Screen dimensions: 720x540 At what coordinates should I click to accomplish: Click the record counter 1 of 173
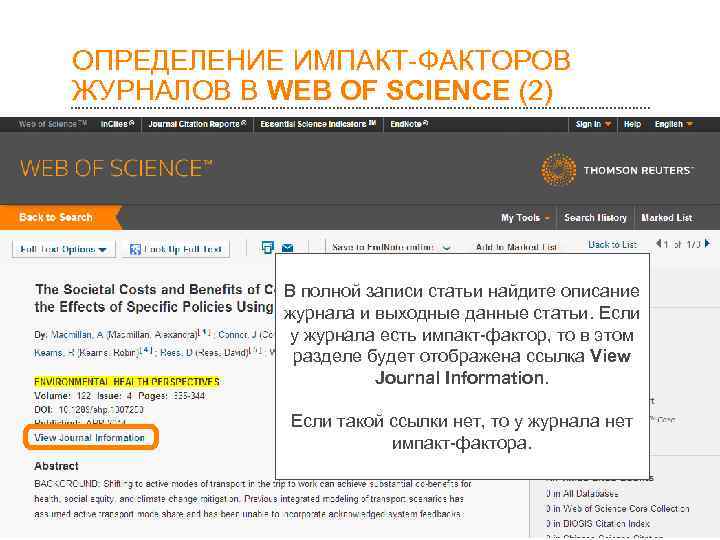point(682,244)
